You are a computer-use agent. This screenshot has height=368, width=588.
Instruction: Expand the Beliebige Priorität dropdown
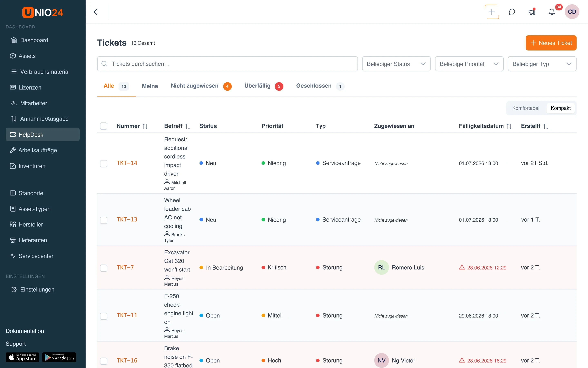point(469,64)
